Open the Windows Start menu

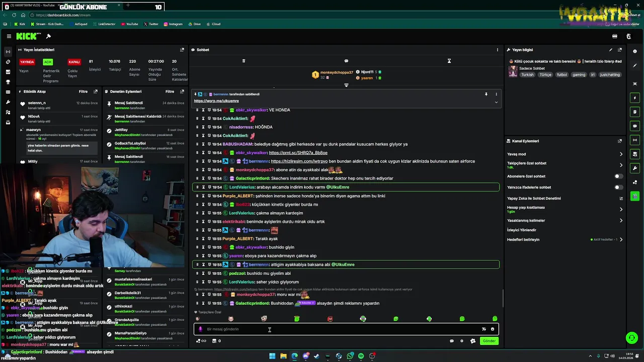(272, 356)
